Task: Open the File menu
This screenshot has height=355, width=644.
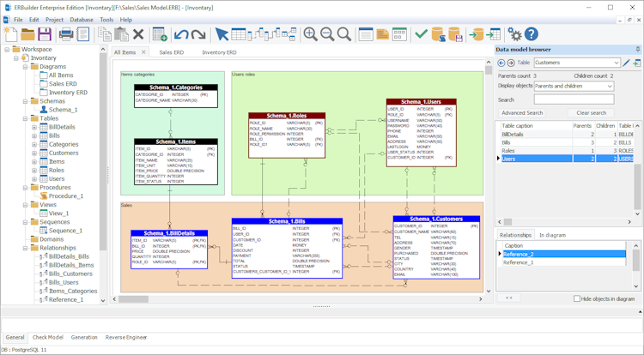Action: point(18,20)
